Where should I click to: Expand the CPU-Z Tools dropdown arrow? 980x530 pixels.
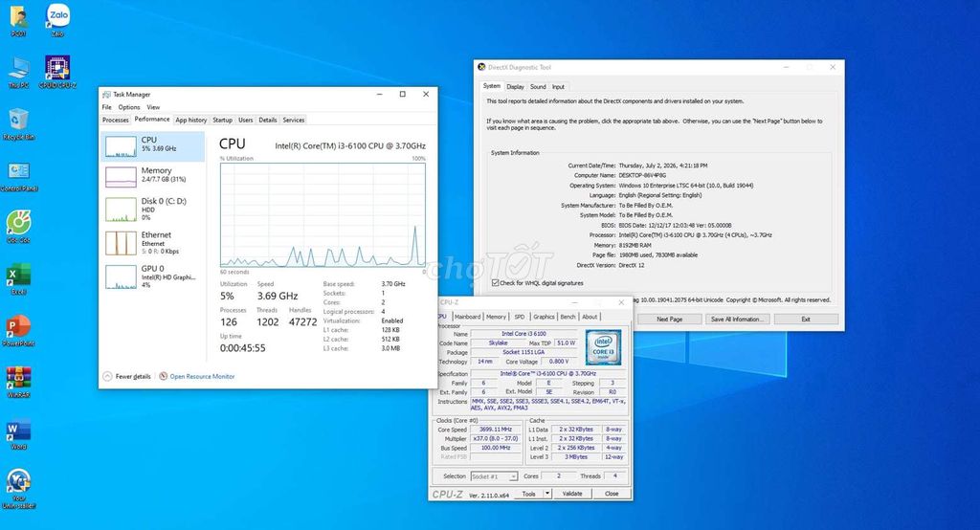click(x=547, y=493)
